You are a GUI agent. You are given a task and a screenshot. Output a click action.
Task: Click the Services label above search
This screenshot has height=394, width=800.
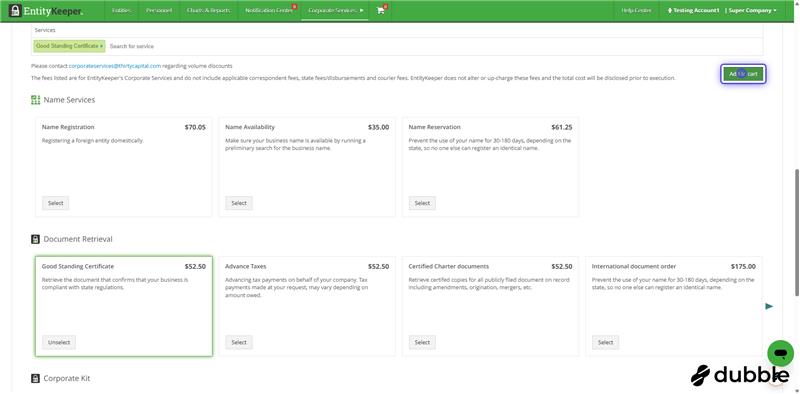click(x=45, y=30)
